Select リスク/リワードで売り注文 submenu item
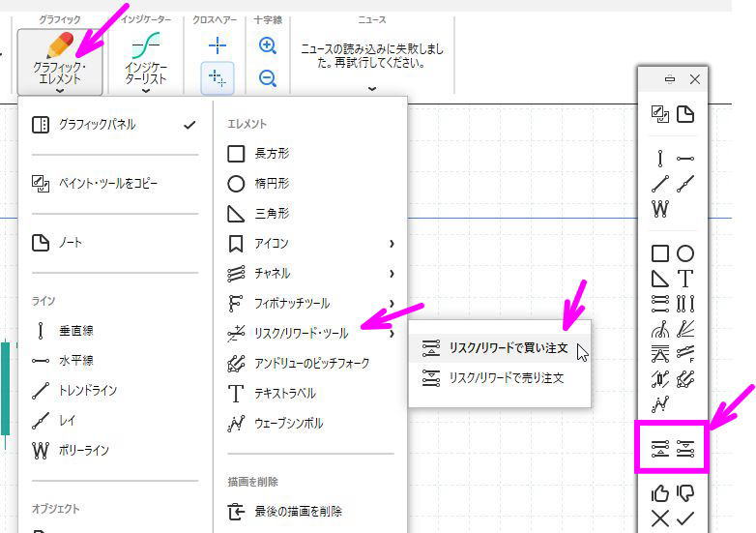The height and width of the screenshot is (533, 756). [x=500, y=378]
